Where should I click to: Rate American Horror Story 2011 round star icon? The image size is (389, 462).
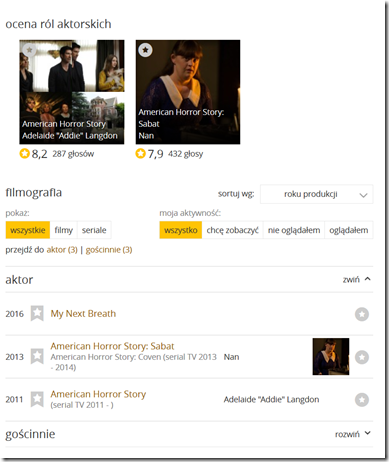[362, 399]
